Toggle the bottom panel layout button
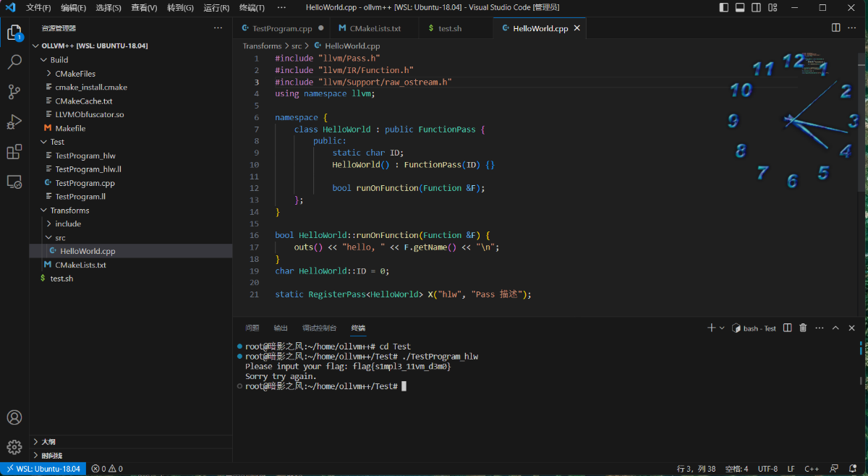The height and width of the screenshot is (476, 868). [740, 8]
